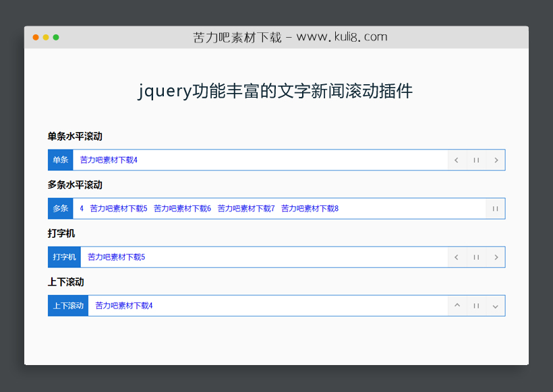Click the previous arrow in the 打字机 row

[457, 257]
